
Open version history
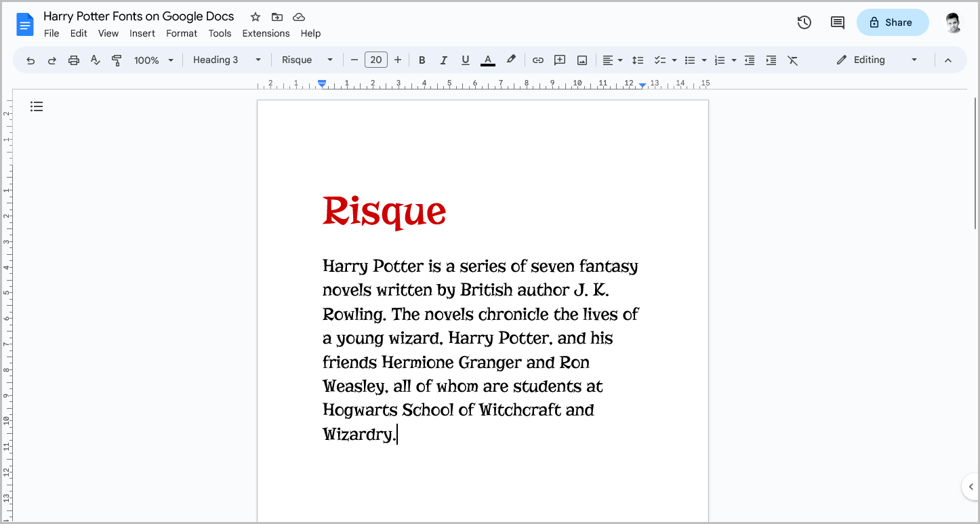(x=804, y=22)
